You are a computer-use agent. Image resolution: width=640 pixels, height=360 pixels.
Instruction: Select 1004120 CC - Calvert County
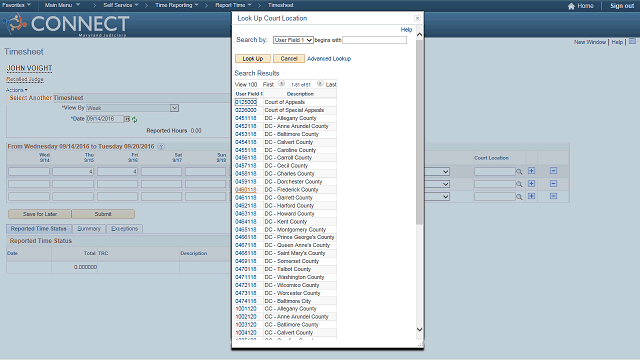tap(246, 333)
